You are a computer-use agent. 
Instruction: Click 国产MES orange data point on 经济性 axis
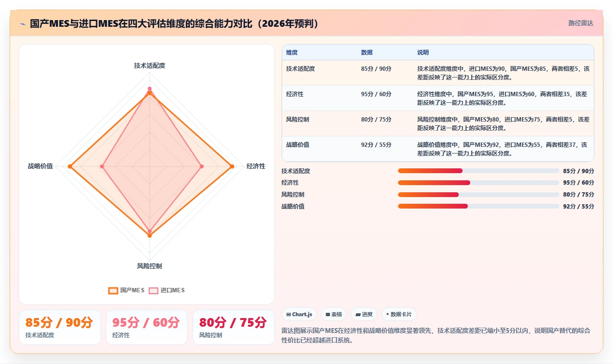232,166
